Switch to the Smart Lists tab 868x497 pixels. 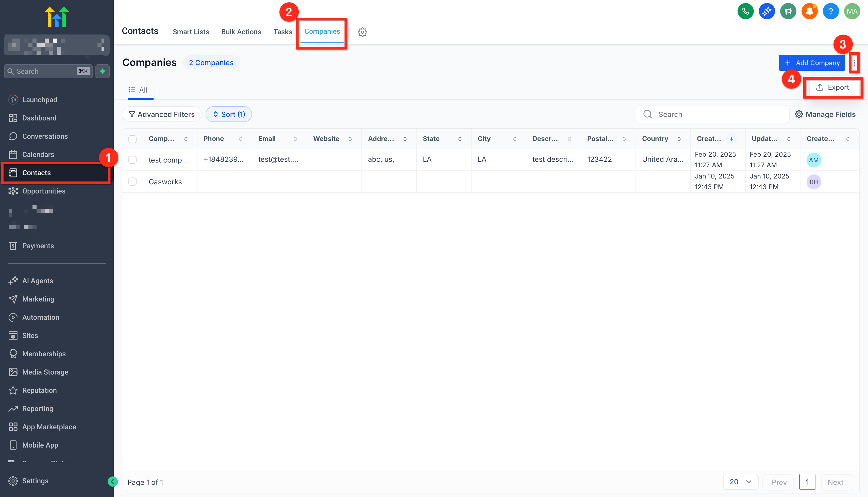coord(191,32)
